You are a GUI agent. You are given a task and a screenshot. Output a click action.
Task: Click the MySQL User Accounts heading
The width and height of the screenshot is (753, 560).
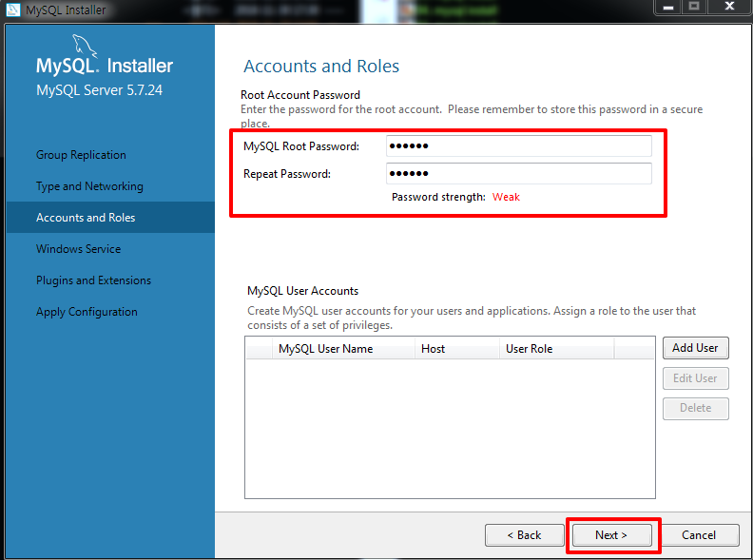coord(302,291)
